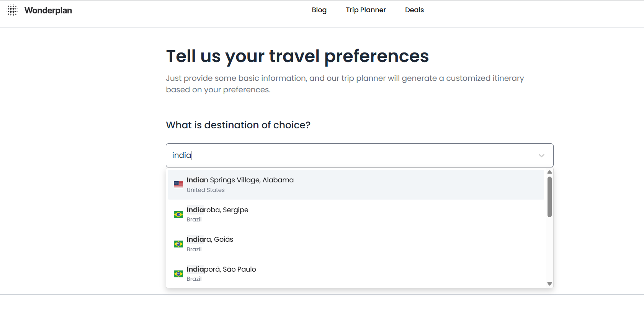Click the "Brazil" label under Indiaroba
Image resolution: width=644 pixels, height=326 pixels.
click(x=194, y=220)
